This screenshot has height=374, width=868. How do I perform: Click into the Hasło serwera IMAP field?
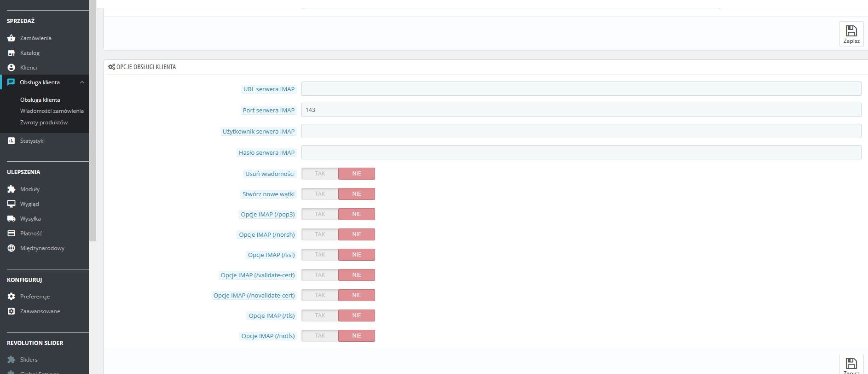tap(581, 152)
